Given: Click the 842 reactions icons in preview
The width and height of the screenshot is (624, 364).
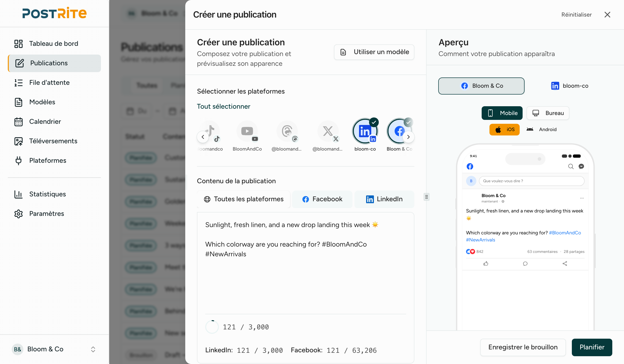Looking at the screenshot, I should click(x=470, y=252).
